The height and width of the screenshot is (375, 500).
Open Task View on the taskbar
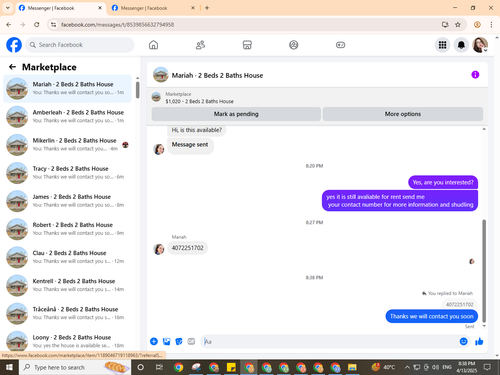click(159, 367)
